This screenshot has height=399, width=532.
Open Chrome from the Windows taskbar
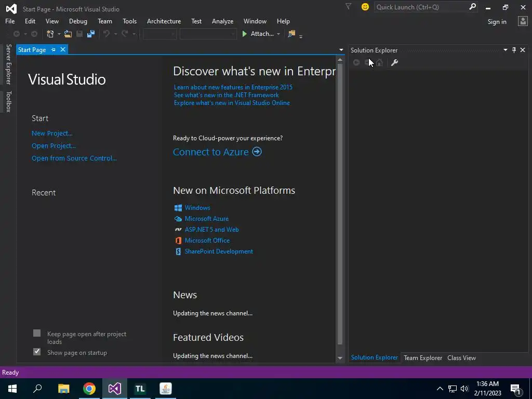[89, 389]
